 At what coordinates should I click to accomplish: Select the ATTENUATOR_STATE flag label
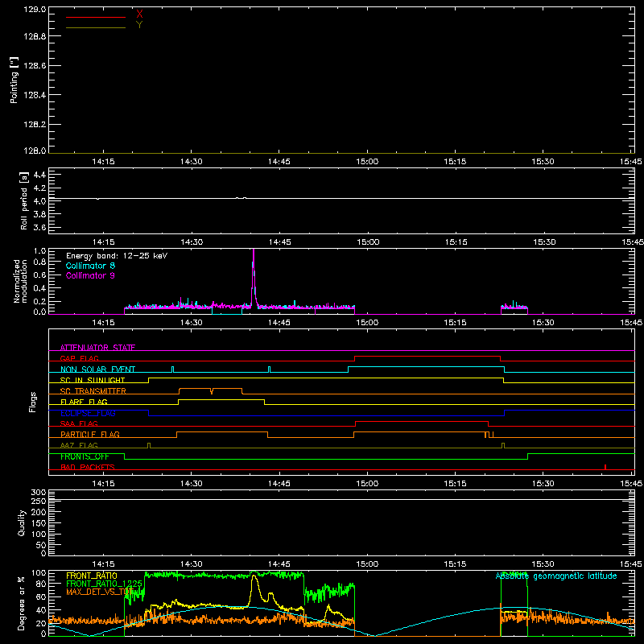97,348
